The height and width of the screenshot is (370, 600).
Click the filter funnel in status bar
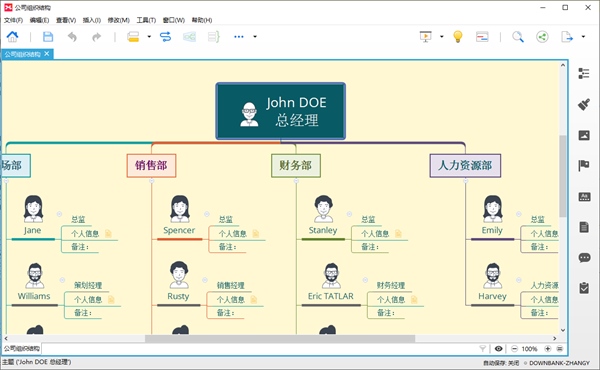[x=483, y=349]
